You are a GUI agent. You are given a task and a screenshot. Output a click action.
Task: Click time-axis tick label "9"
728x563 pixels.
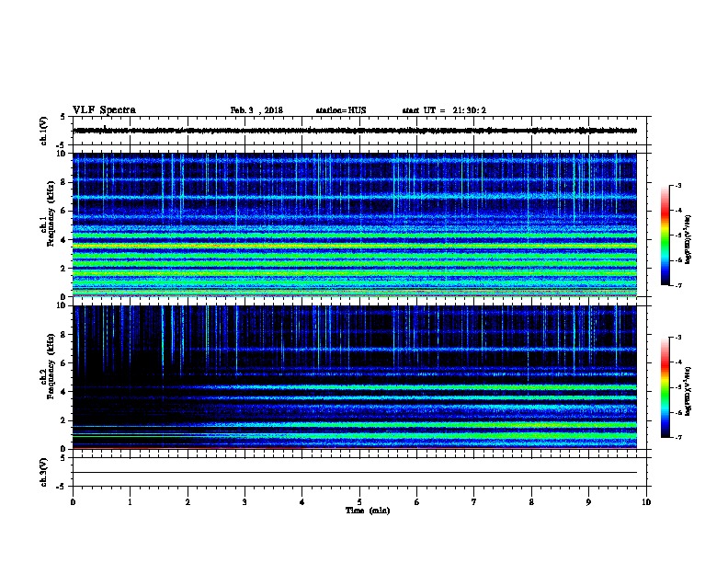(588, 502)
